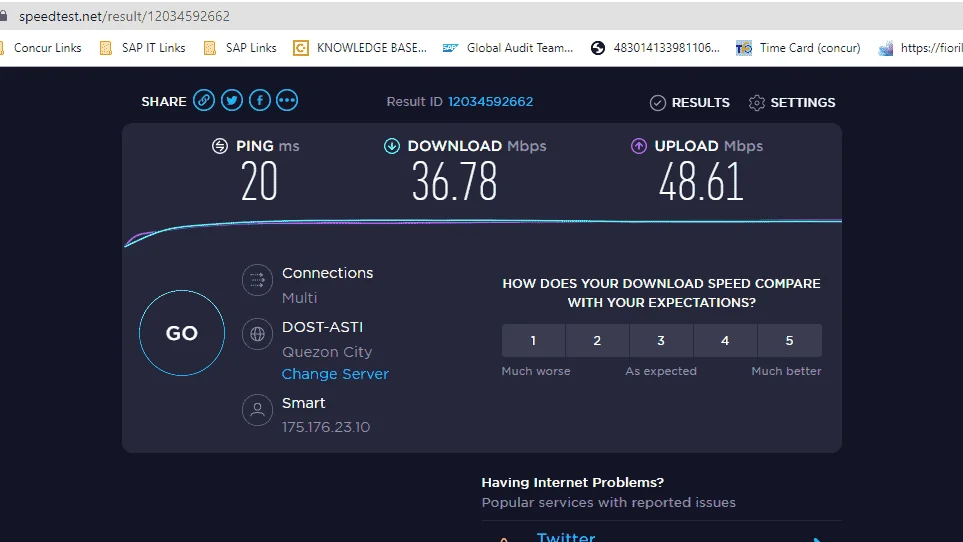Image resolution: width=963 pixels, height=542 pixels.
Task: Click the Results checkmark icon
Action: (x=658, y=103)
